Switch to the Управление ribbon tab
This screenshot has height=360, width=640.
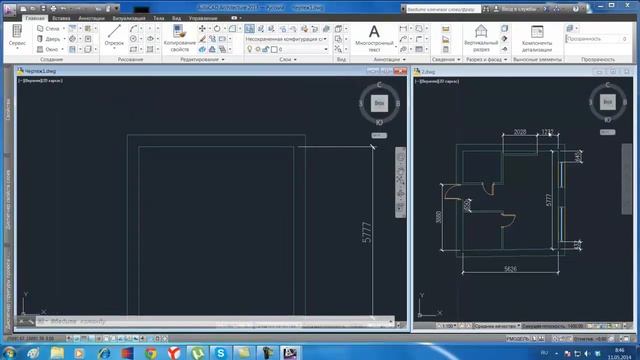click(x=203, y=18)
